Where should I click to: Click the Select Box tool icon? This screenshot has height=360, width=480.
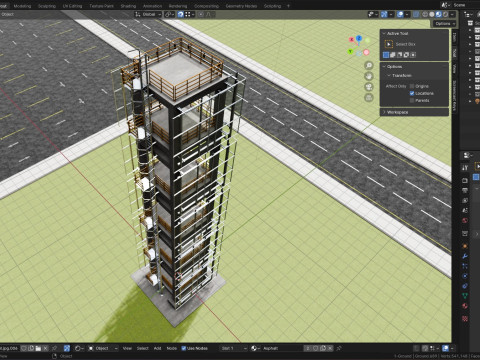pos(389,44)
